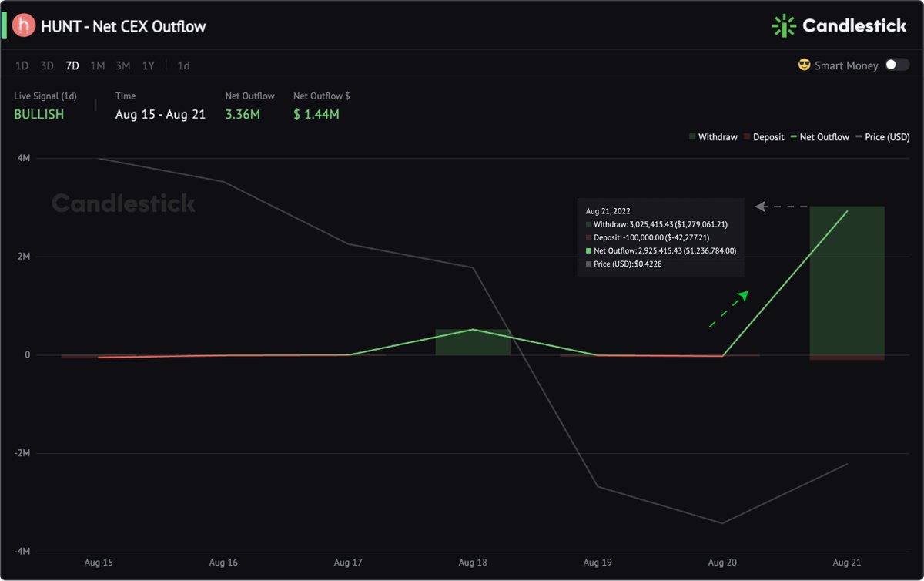Click the HUNT - Net CEX Outflow title
Image resolution: width=924 pixels, height=581 pixels.
[x=124, y=26]
